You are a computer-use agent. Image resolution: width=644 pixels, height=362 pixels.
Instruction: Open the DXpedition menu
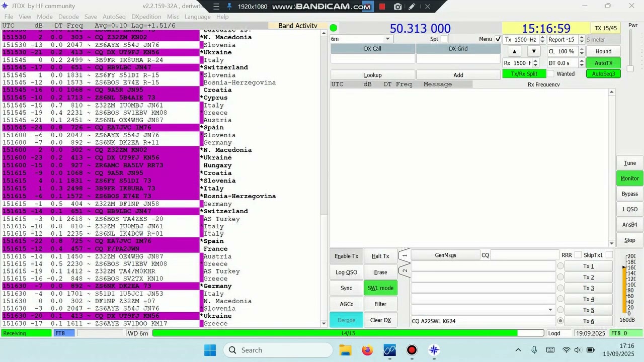(146, 17)
